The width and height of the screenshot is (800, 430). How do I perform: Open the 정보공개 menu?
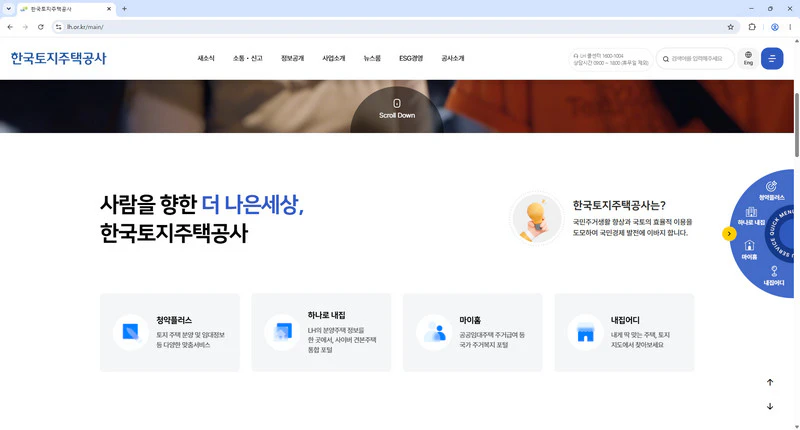[x=292, y=59]
